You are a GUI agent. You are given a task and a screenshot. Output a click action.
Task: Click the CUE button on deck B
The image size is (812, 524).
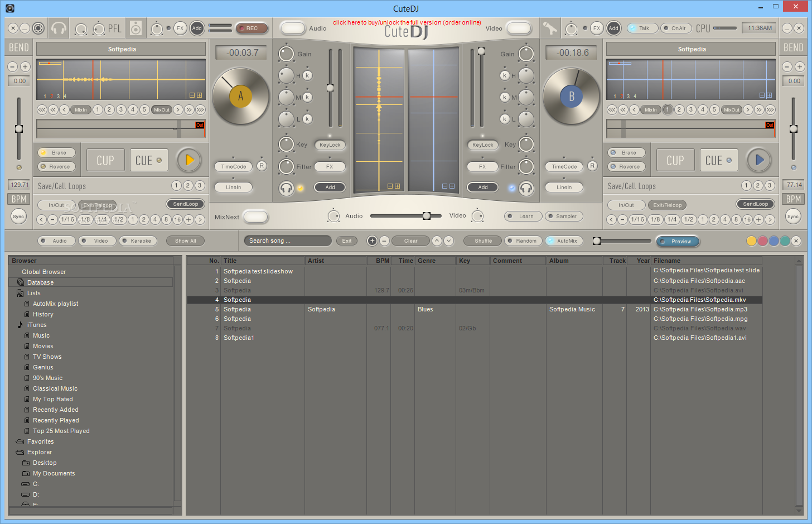(x=719, y=160)
